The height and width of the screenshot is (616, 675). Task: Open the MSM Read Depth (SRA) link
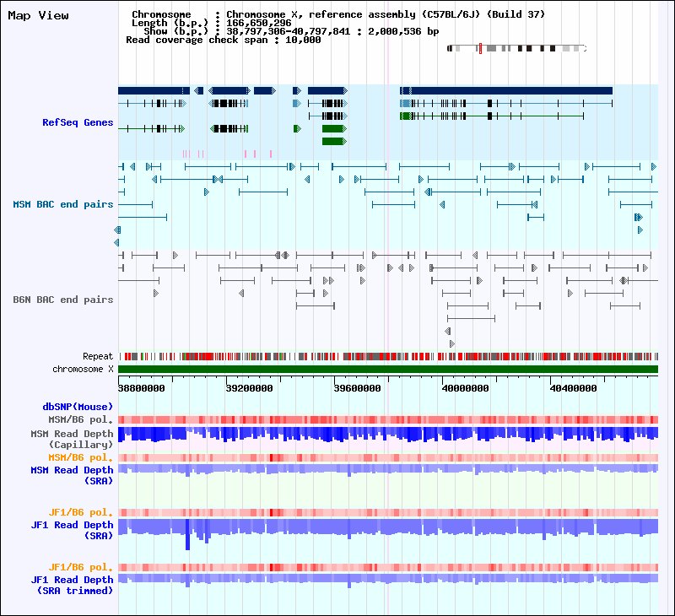coord(72,475)
